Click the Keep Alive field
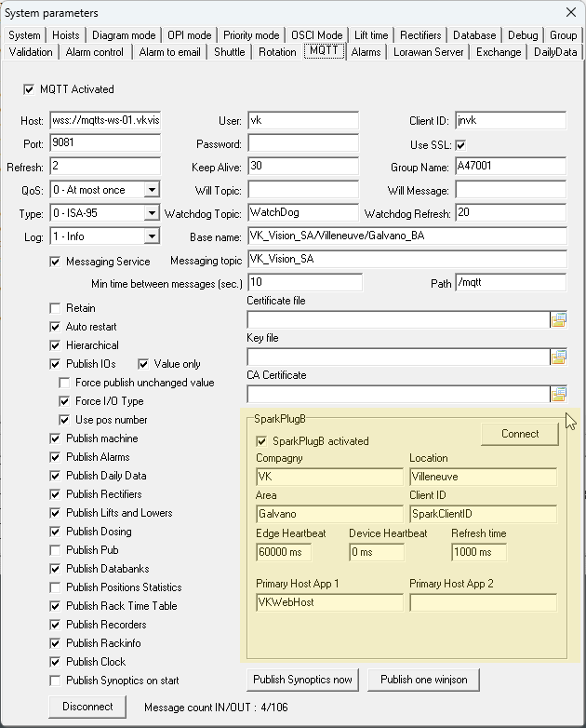 pyautogui.click(x=303, y=167)
